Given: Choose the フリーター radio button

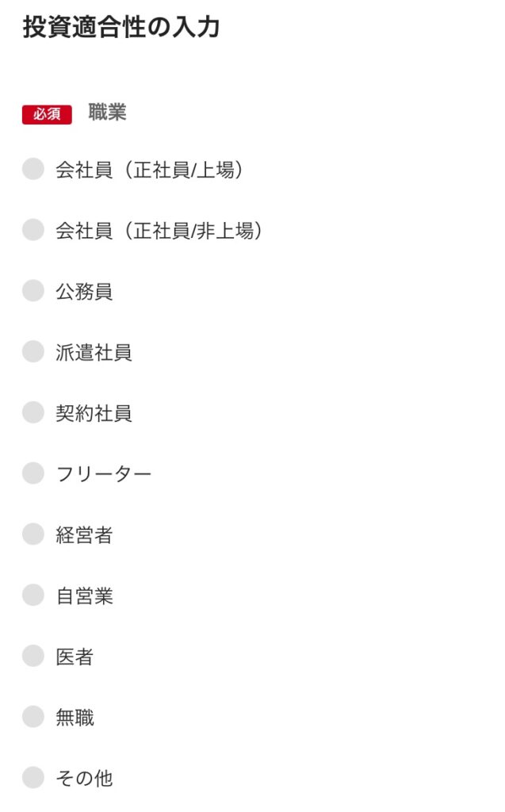Looking at the screenshot, I should pyautogui.click(x=33, y=473).
